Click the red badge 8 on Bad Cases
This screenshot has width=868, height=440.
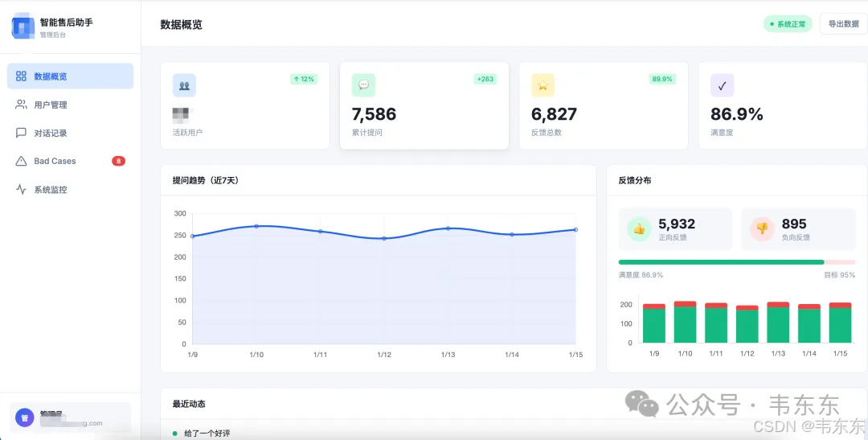[x=118, y=161]
